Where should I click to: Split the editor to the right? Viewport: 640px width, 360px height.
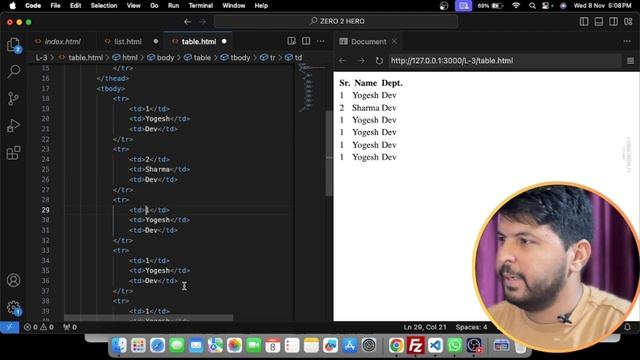[306, 41]
